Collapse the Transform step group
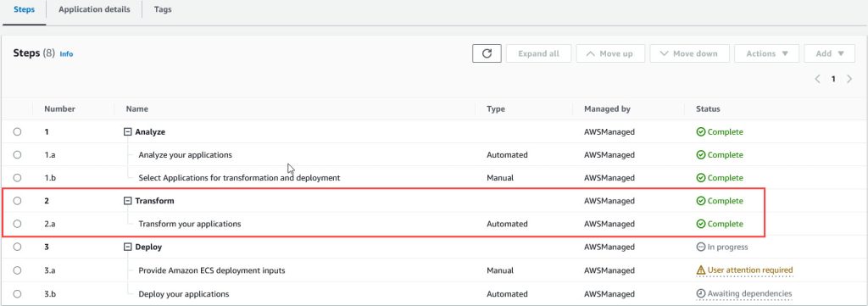868x306 pixels. (x=128, y=201)
